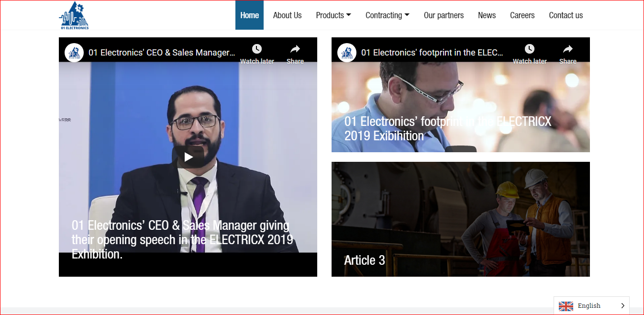Open channel avatar on CEO video
The width and height of the screenshot is (644, 315).
74,53
